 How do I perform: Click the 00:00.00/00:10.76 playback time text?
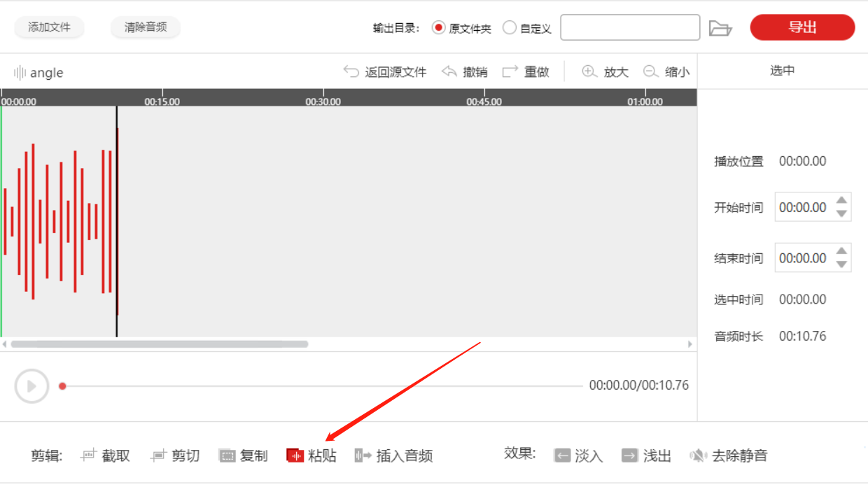tap(639, 386)
